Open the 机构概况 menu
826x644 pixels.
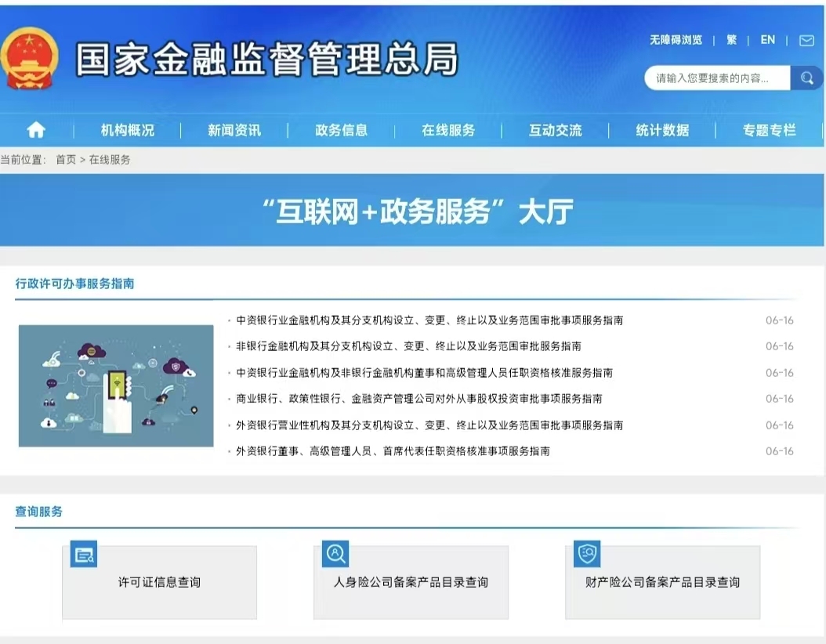(x=128, y=131)
